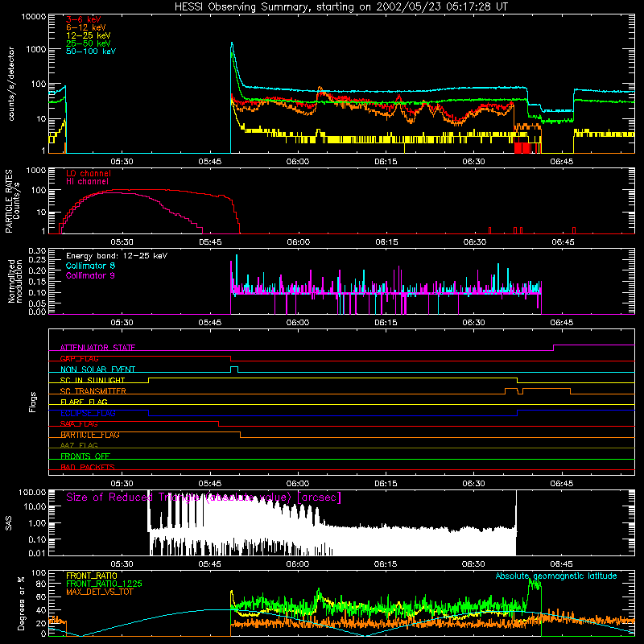Viewport: 644px width, 644px height.
Task: Click the "PARTICLE RATES" axis title
Action: (9, 201)
